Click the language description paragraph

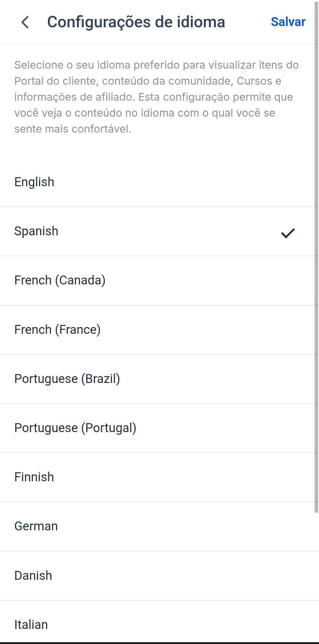157,97
